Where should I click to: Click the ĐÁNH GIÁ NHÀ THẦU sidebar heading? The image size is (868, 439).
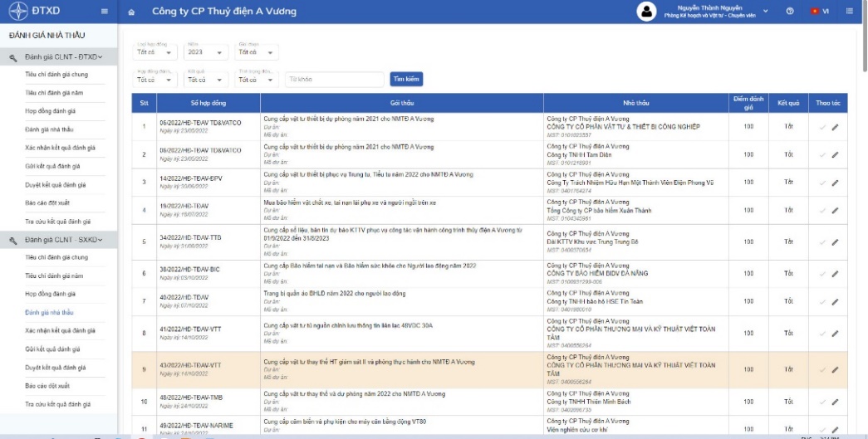pos(47,36)
